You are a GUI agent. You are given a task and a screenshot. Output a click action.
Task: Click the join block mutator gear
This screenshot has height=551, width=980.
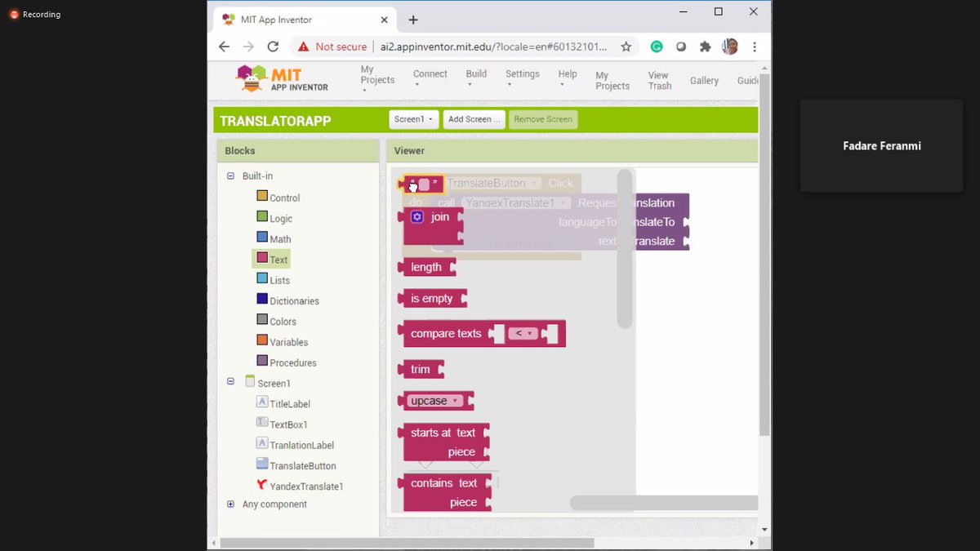click(417, 217)
